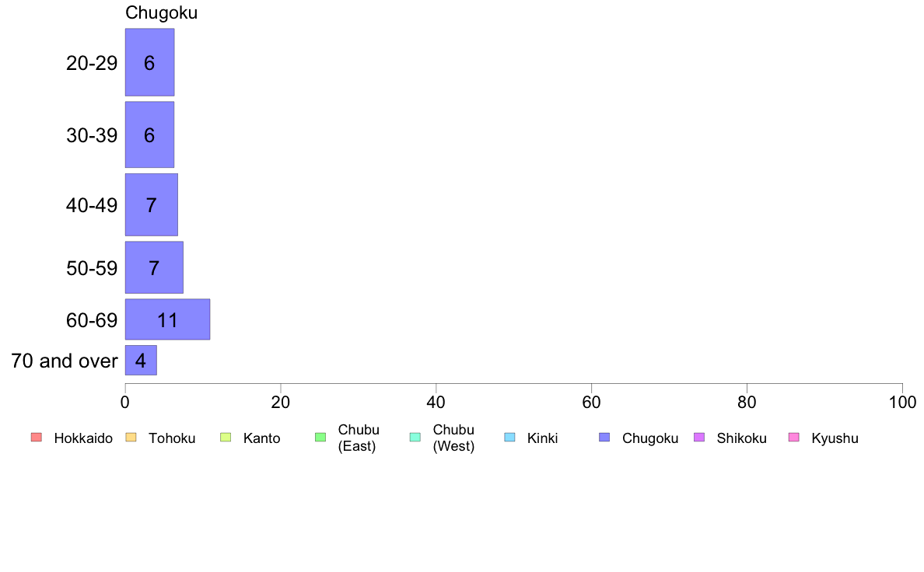The height and width of the screenshot is (572, 924).
Task: Click the Chugoku chart title
Action: (162, 13)
